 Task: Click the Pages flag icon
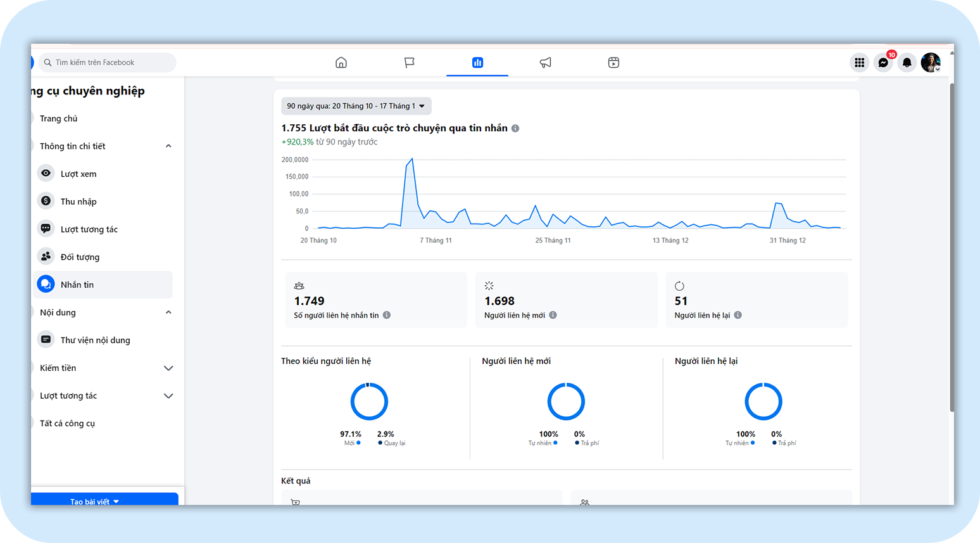tap(409, 62)
